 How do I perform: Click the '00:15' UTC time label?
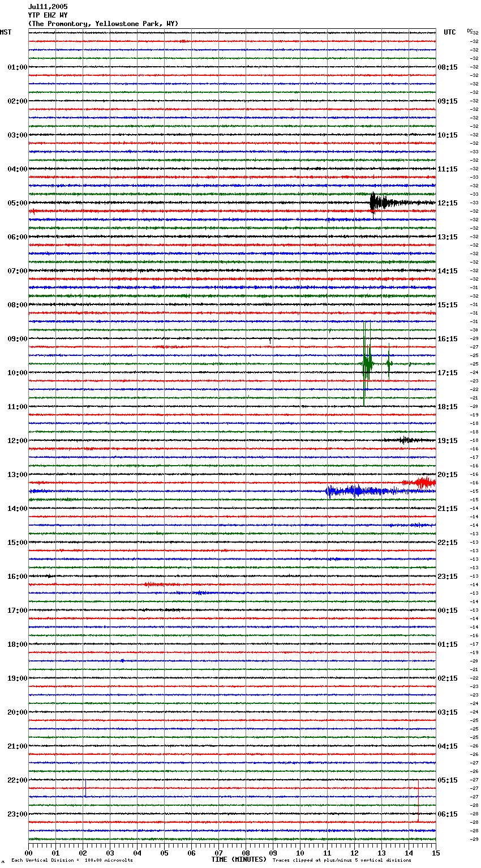pyautogui.click(x=448, y=611)
